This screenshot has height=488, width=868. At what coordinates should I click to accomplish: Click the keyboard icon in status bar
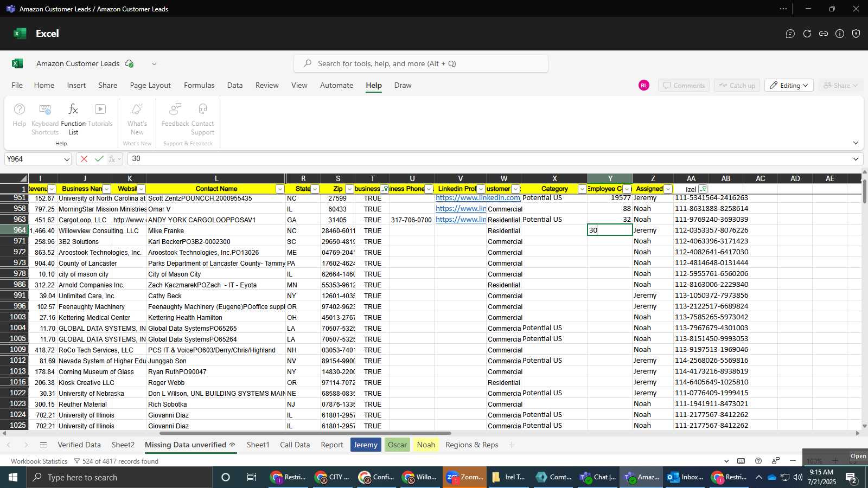tap(741, 461)
